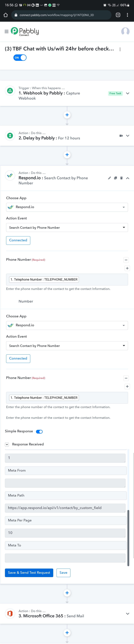Open the user profile avatar
134x644 pixels.
click(x=125, y=31)
